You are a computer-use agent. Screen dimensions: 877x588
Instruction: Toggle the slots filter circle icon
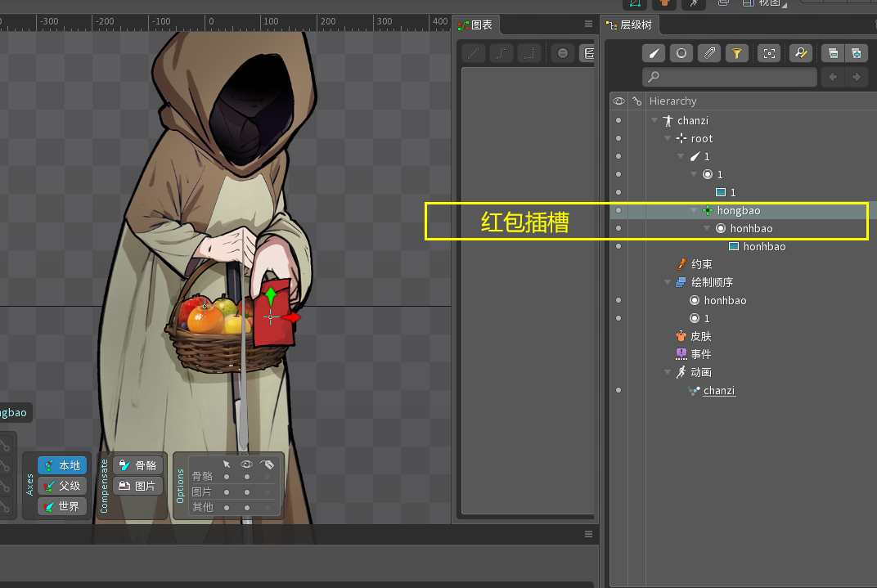coord(681,53)
